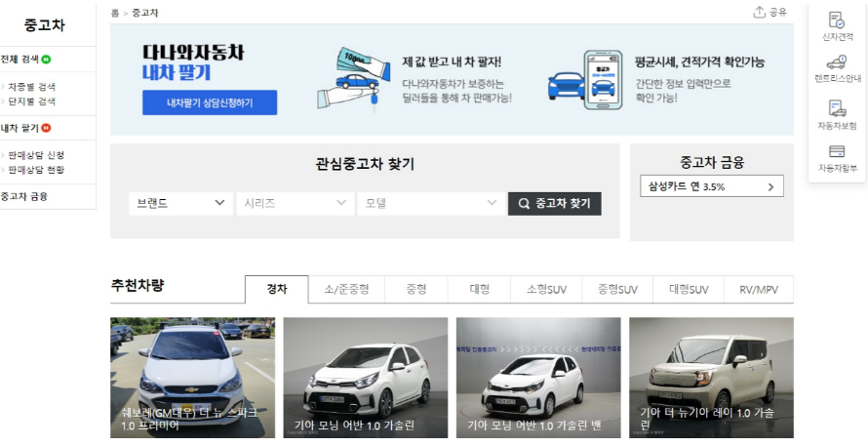The image size is (868, 446).
Task: Select the 경차 tab
Action: pos(277,289)
